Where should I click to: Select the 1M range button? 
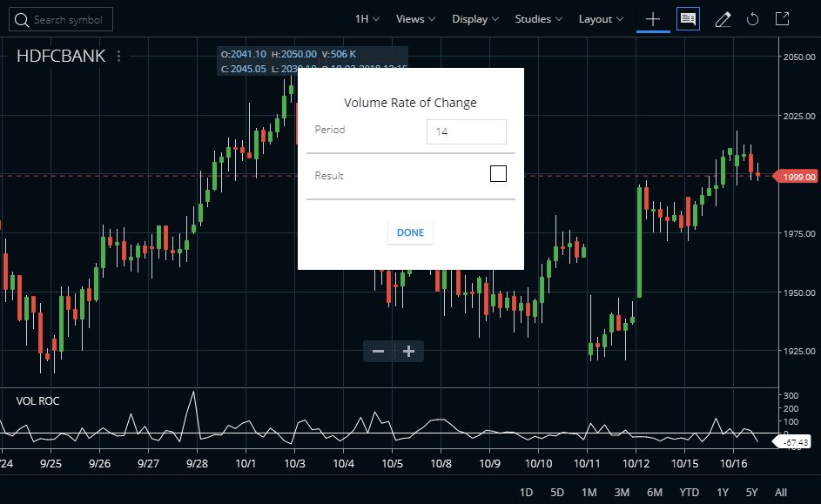[589, 493]
